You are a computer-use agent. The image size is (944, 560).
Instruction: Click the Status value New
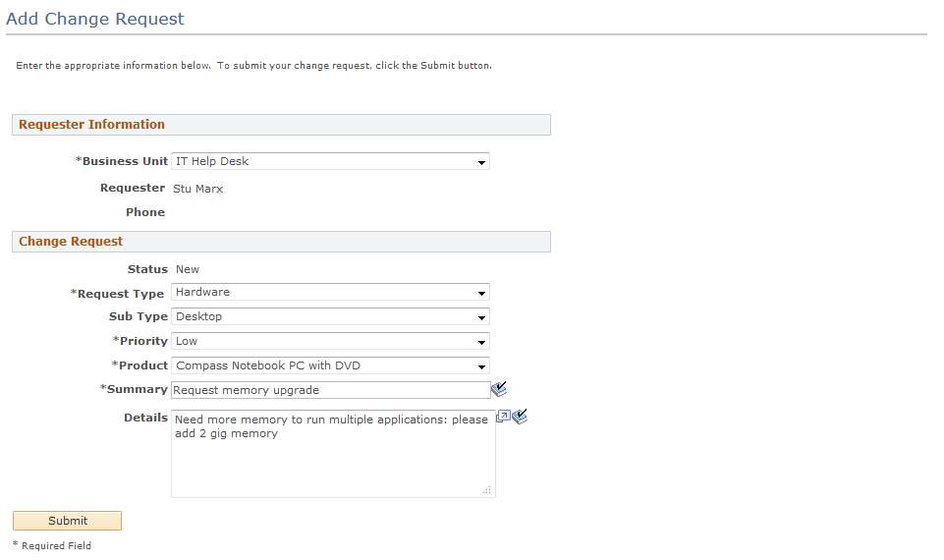pyautogui.click(x=188, y=269)
